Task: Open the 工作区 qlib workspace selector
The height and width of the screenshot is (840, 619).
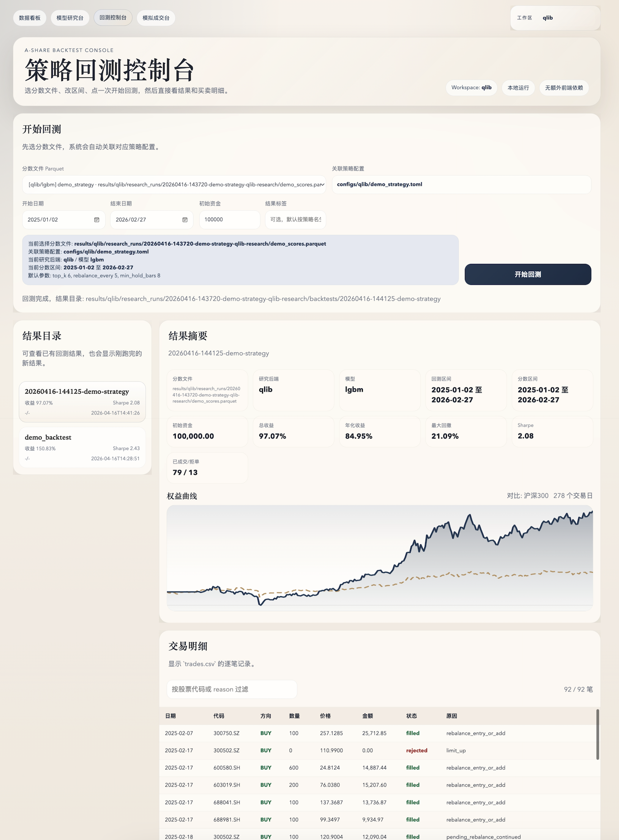Action: [555, 18]
